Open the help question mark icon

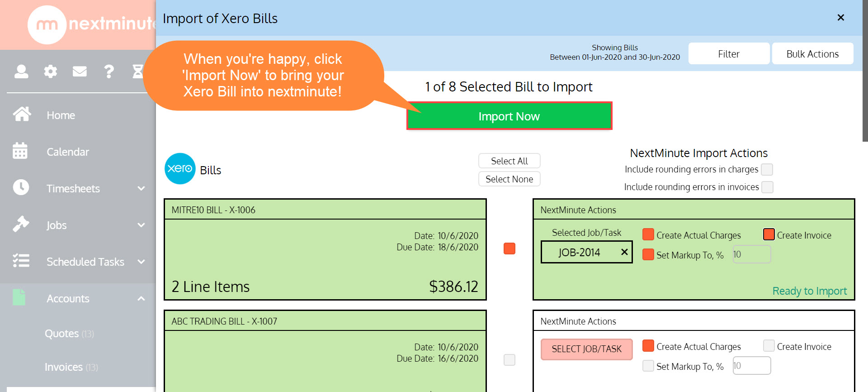[109, 72]
